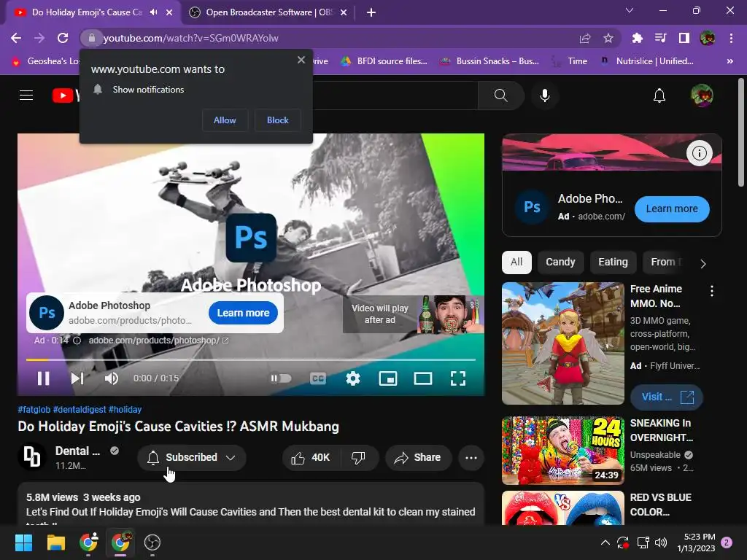Click the #dentaldigest hashtag

(x=80, y=410)
